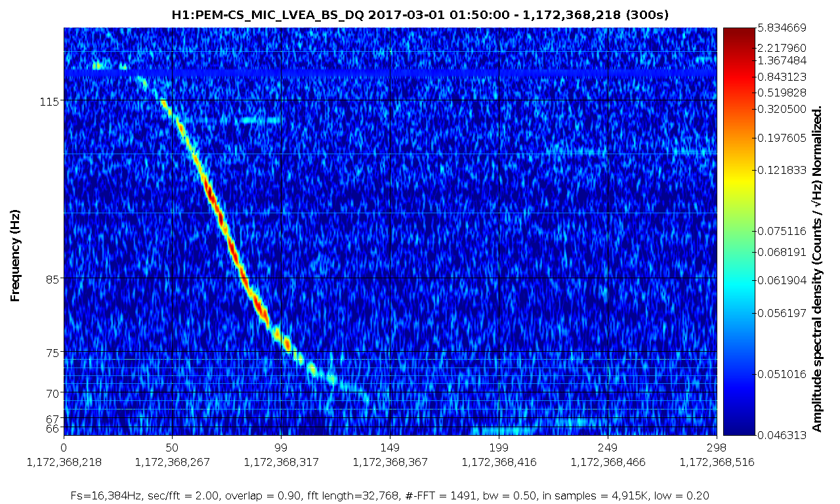Click the Amplitude spectral density colorbar label
This screenshot has width=840, height=504.
click(817, 270)
